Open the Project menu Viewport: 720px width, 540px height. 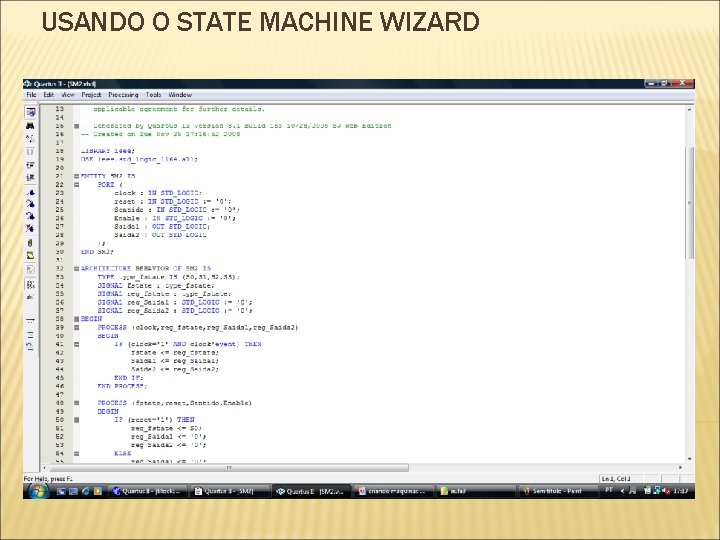[91, 95]
